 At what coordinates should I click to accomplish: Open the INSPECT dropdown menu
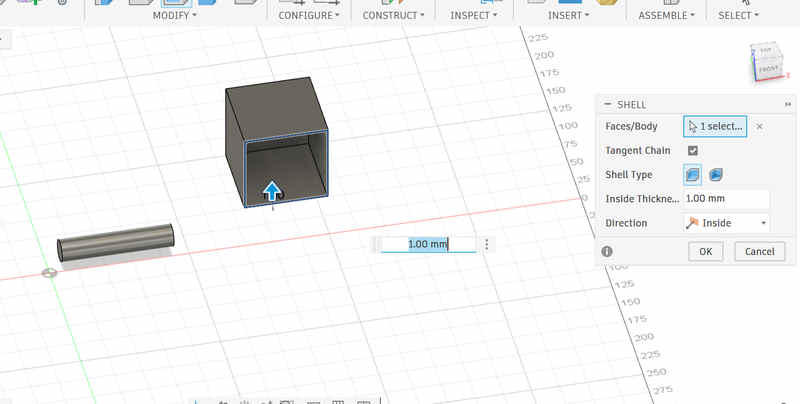tap(473, 15)
